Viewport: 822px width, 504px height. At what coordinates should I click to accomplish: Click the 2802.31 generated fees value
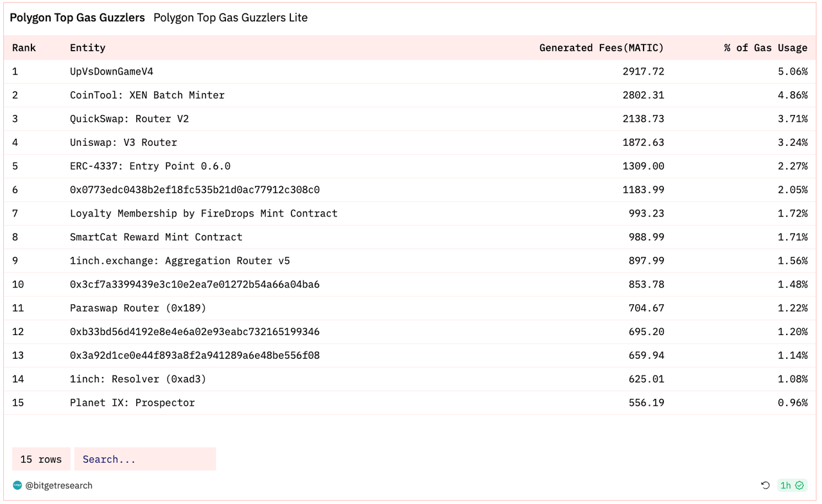click(643, 95)
